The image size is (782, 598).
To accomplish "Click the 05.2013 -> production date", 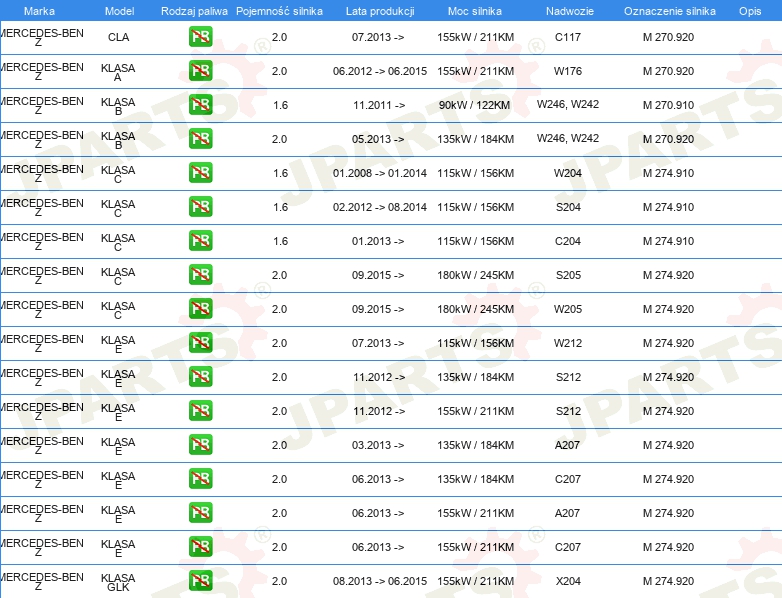I will pyautogui.click(x=378, y=139).
